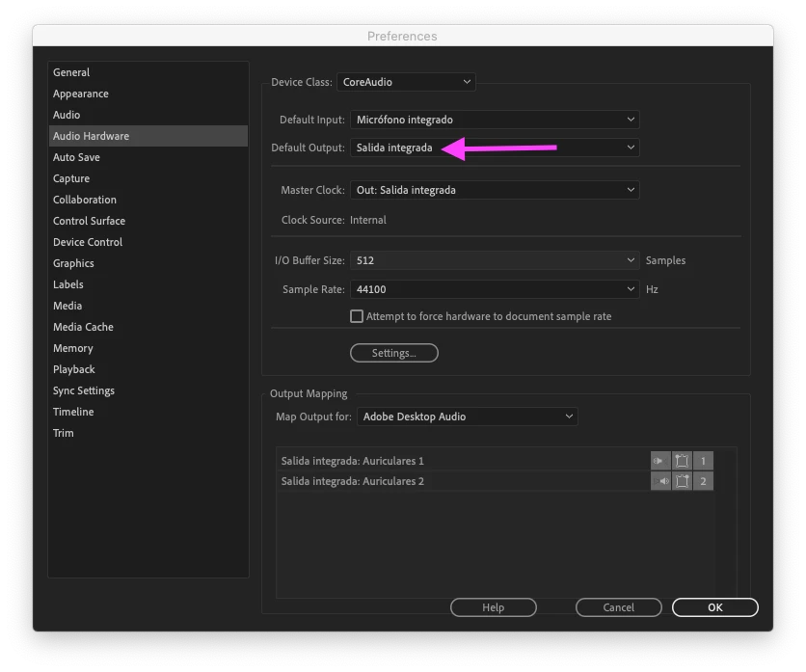Select Media preferences category

click(x=148, y=306)
